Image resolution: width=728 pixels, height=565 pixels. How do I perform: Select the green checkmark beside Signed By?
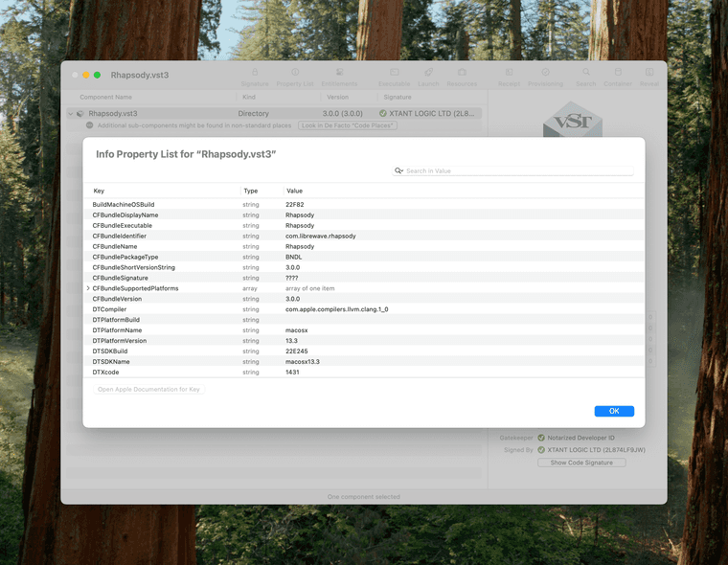coord(541,449)
